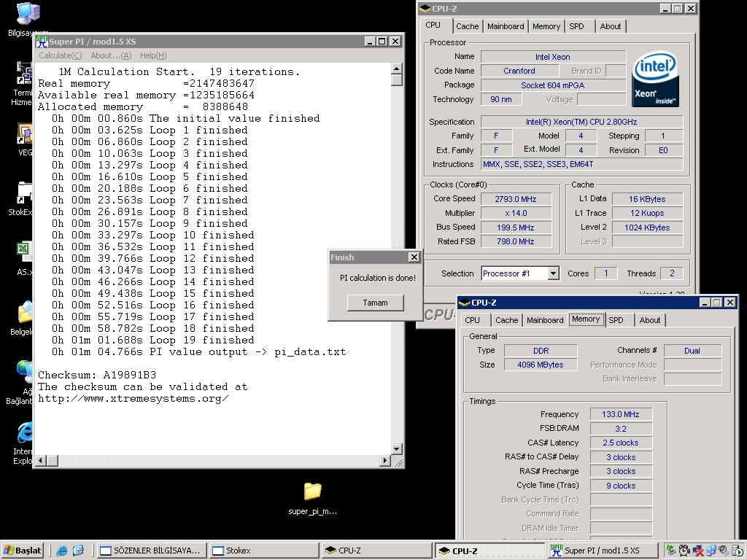
Task: Click the Level 2 1024 KBytes cache value
Action: (647, 227)
